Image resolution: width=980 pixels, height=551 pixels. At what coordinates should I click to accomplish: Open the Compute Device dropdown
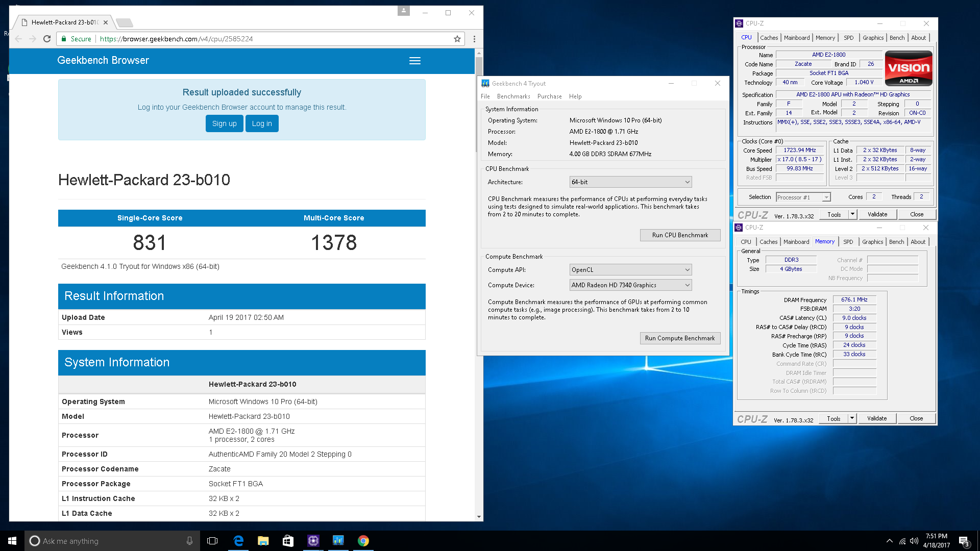tap(631, 285)
